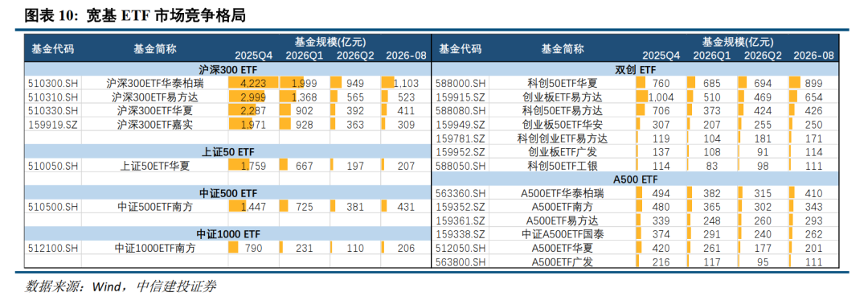
Task: Select fund name A500ETF易方达
Action: (x=563, y=221)
